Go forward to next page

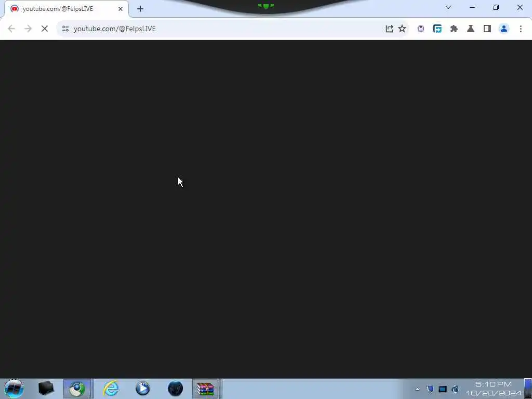(x=28, y=29)
